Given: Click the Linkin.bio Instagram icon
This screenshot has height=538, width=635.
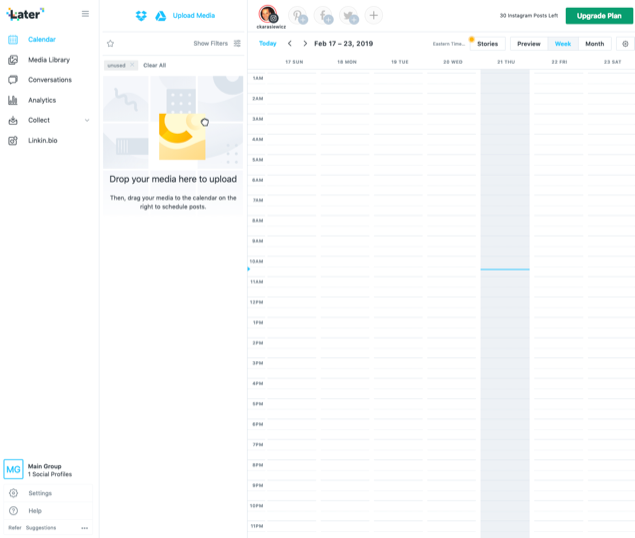Looking at the screenshot, I should [13, 141].
